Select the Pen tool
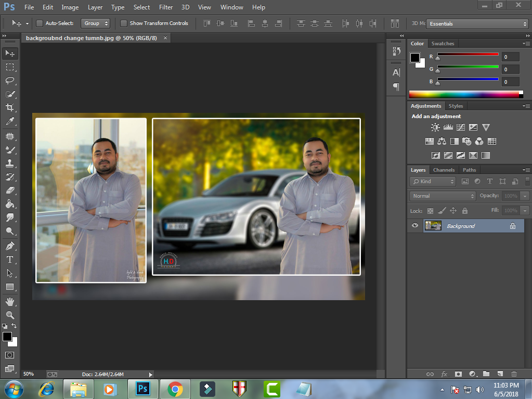 10,246
